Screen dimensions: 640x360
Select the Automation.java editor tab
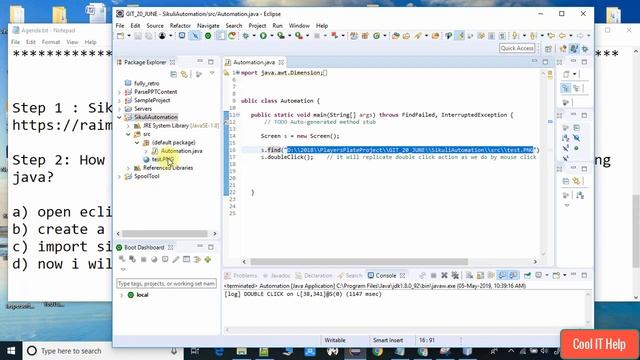[x=254, y=62]
